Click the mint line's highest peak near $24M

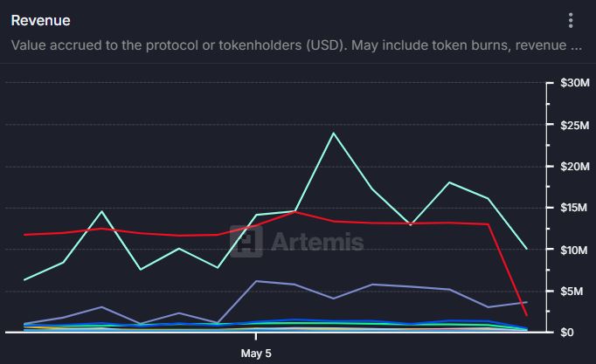click(333, 133)
